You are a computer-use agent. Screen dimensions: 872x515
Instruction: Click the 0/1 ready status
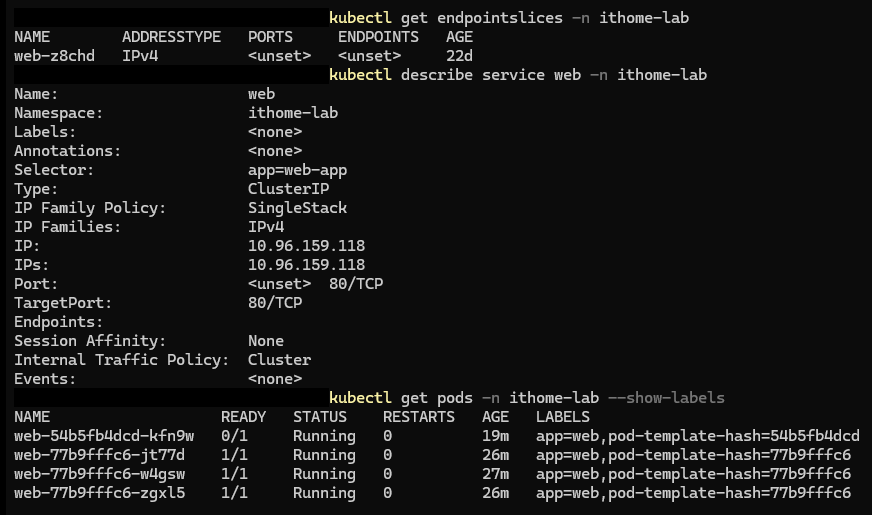click(234, 436)
